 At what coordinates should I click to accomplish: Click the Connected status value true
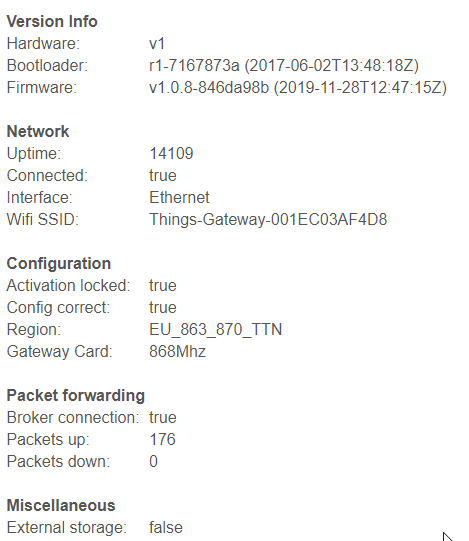163,176
